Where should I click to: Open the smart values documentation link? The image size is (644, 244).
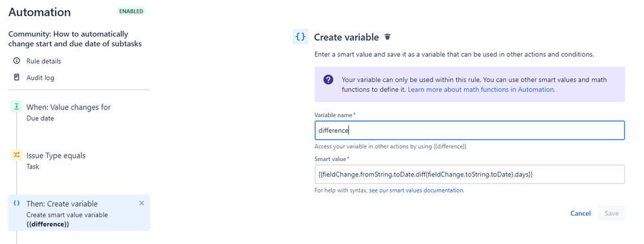(x=416, y=191)
